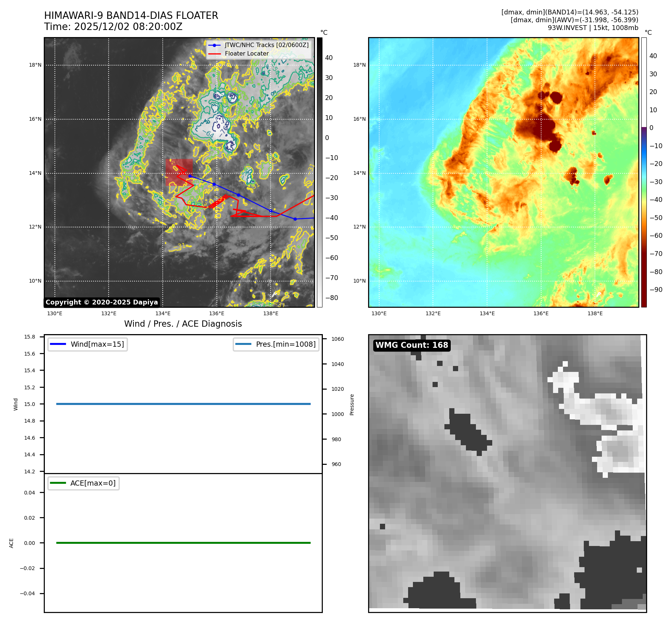Click the green ACE line in the chart
This screenshot has height=626, width=672.
[x=183, y=543]
